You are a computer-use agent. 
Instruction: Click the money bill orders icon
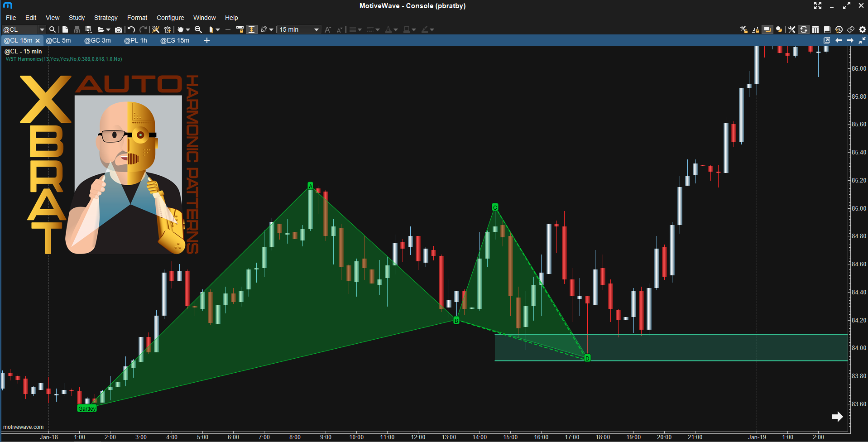click(x=851, y=29)
